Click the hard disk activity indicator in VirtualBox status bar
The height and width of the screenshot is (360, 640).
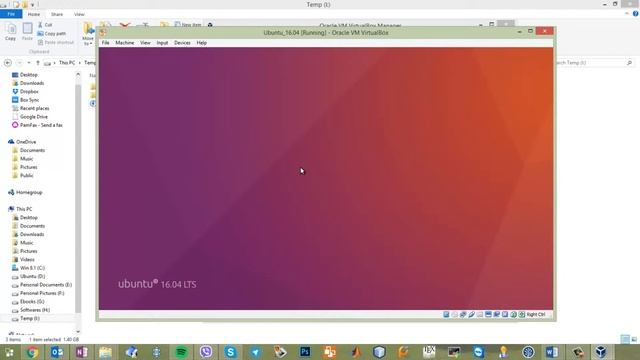coord(446,314)
